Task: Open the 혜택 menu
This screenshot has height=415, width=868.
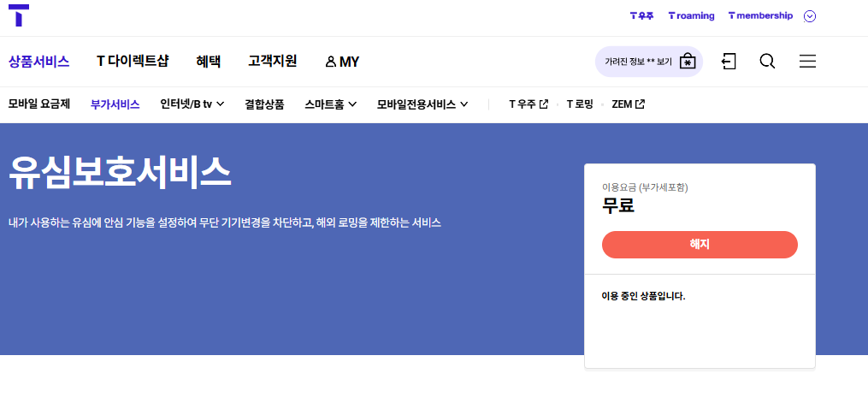Action: click(208, 61)
